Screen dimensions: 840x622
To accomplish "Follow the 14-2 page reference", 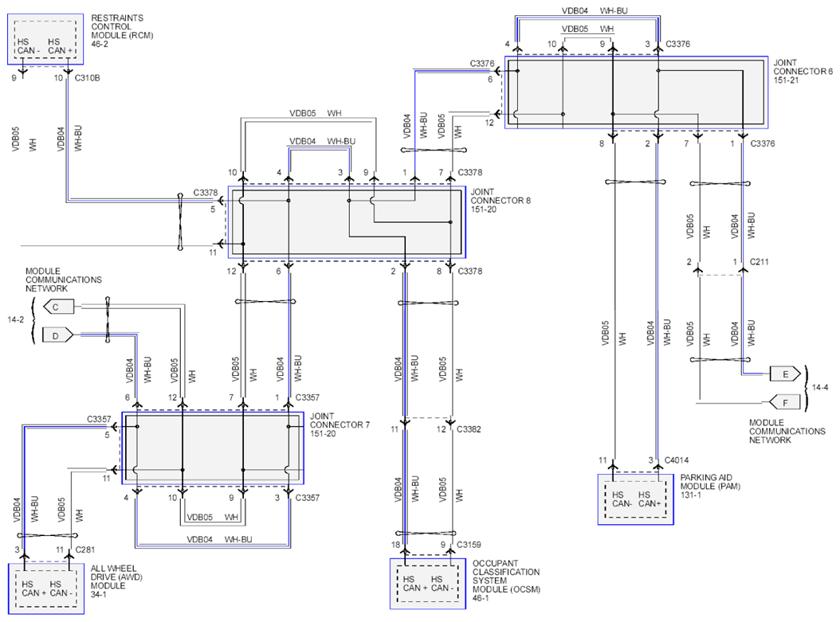I will click(15, 319).
